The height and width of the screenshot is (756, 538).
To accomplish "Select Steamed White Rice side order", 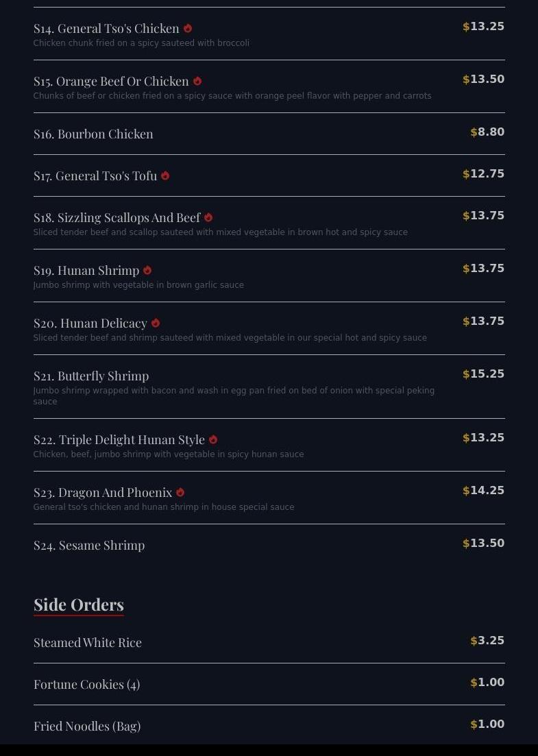I will point(88,643).
